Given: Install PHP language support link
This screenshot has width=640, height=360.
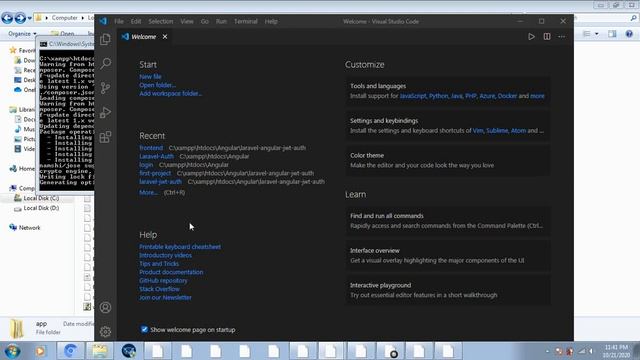Looking at the screenshot, I should (x=471, y=96).
